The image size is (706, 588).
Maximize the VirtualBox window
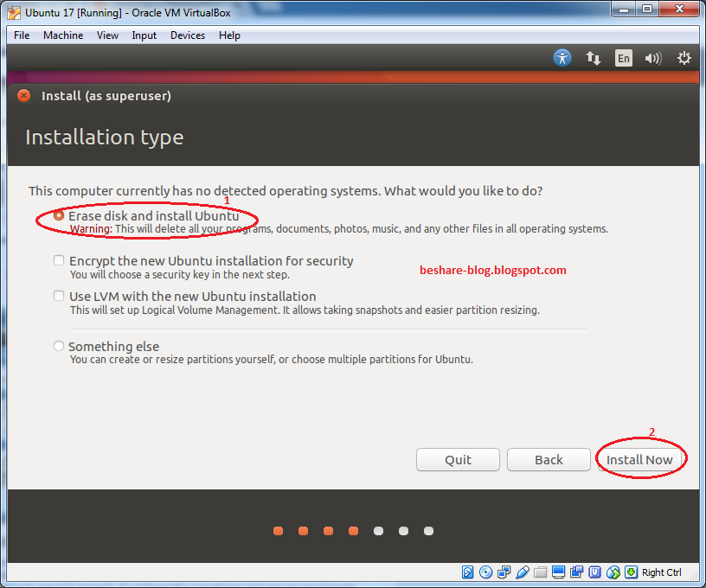pyautogui.click(x=647, y=9)
